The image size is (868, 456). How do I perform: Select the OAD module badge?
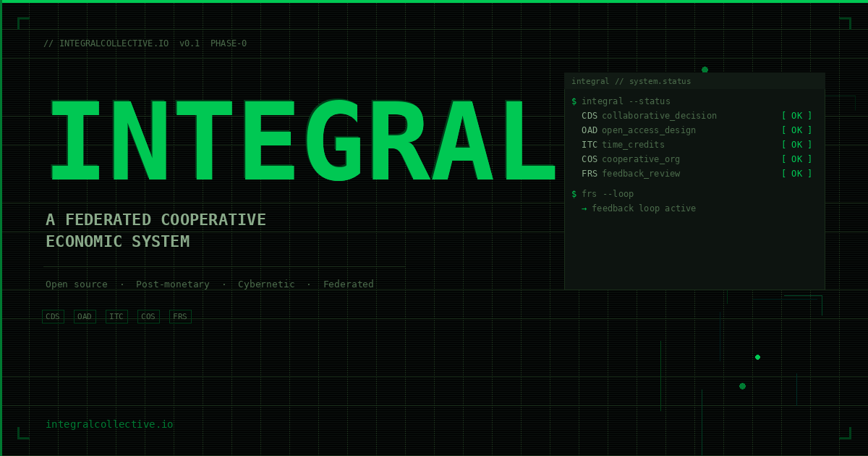click(x=85, y=316)
